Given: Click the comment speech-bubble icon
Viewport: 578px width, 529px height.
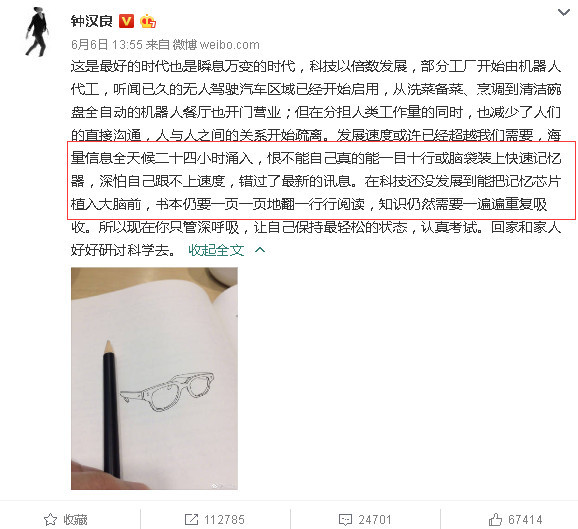Looking at the screenshot, I should [x=345, y=520].
